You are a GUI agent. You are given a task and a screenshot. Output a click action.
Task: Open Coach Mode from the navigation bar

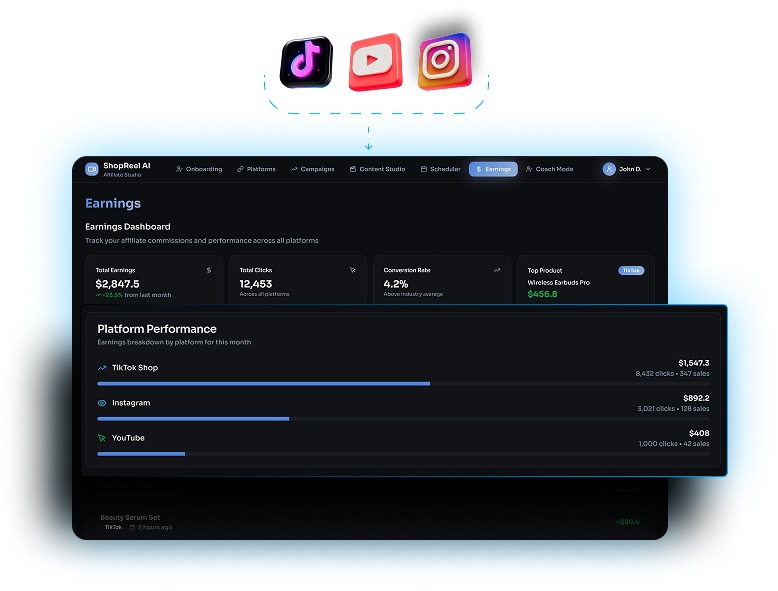pos(550,169)
